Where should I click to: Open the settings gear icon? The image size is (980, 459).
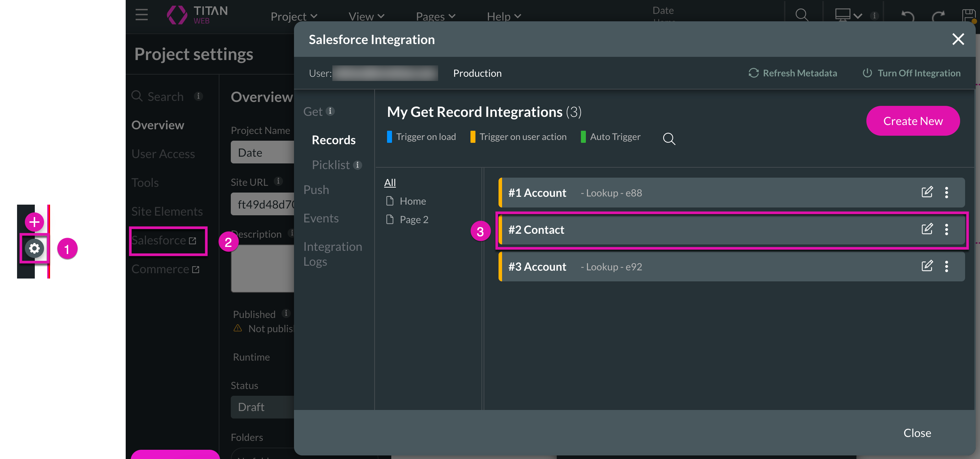coord(34,249)
